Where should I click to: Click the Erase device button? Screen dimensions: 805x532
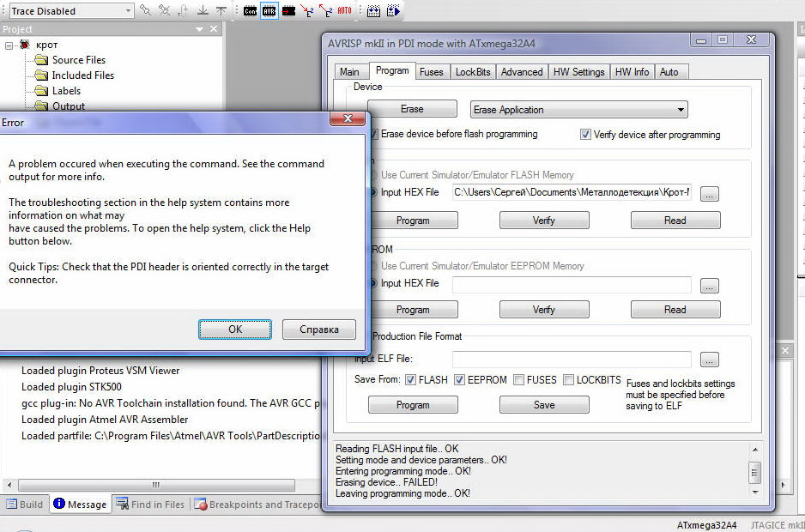[x=412, y=109]
